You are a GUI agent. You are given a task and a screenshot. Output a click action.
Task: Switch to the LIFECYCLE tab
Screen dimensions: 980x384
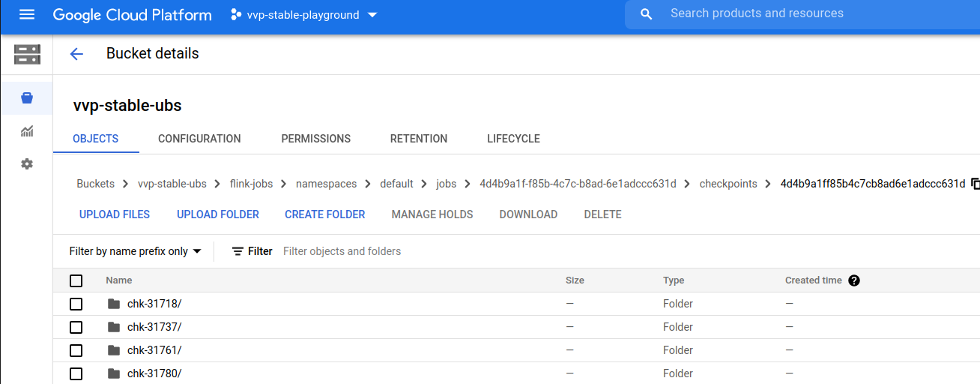pos(513,139)
